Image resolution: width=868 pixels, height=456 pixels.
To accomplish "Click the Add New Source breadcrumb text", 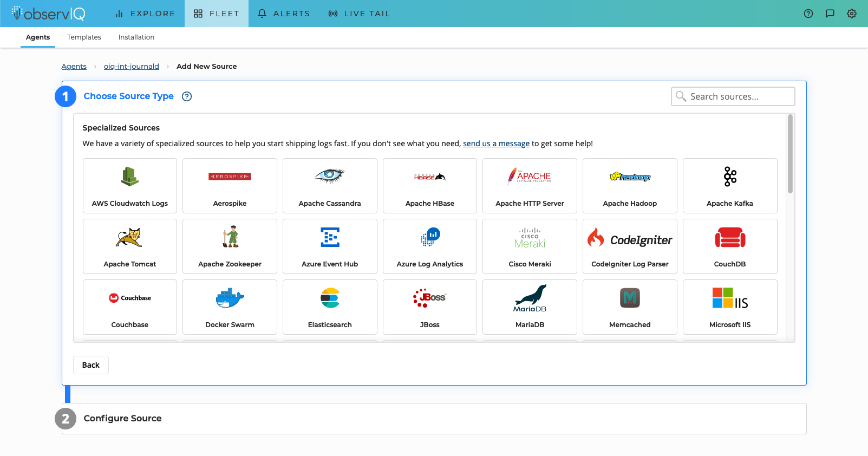I will [x=207, y=66].
